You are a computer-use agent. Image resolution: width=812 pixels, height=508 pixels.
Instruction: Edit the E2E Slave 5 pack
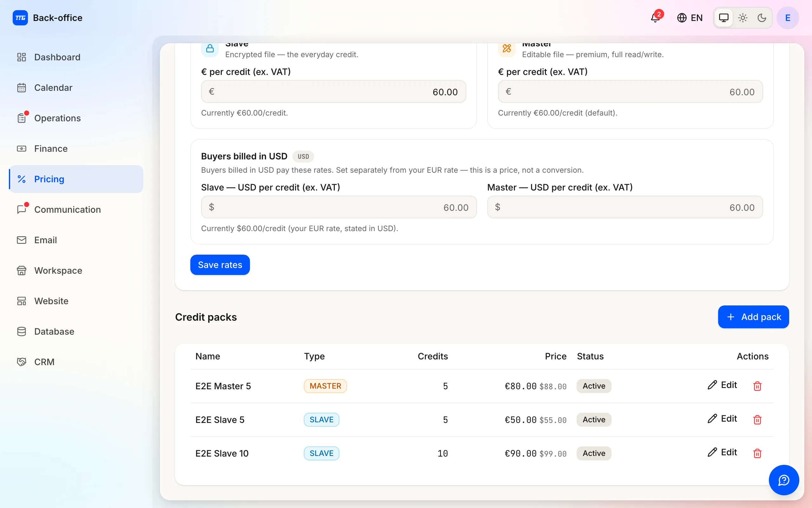(x=722, y=419)
